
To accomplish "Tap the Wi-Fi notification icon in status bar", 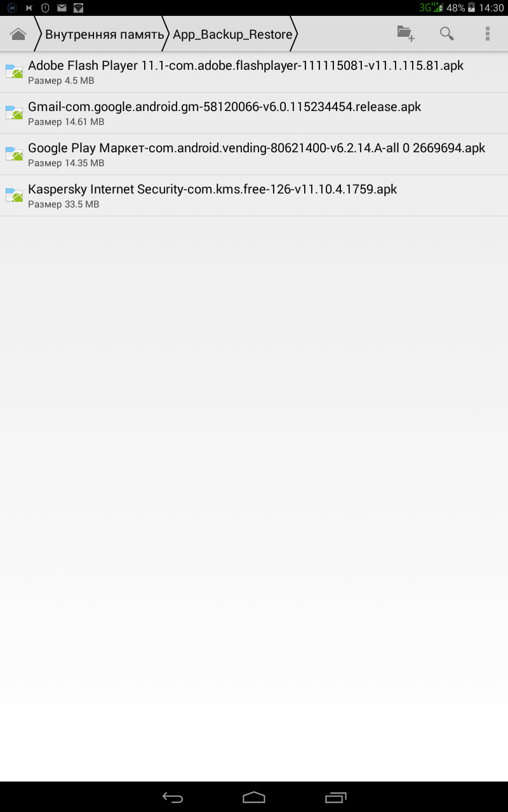I will click(78, 8).
